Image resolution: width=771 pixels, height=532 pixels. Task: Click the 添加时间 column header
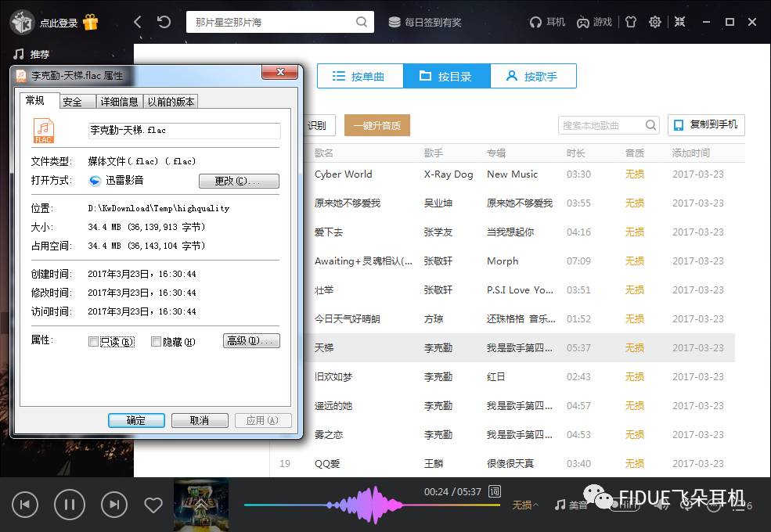click(x=691, y=153)
